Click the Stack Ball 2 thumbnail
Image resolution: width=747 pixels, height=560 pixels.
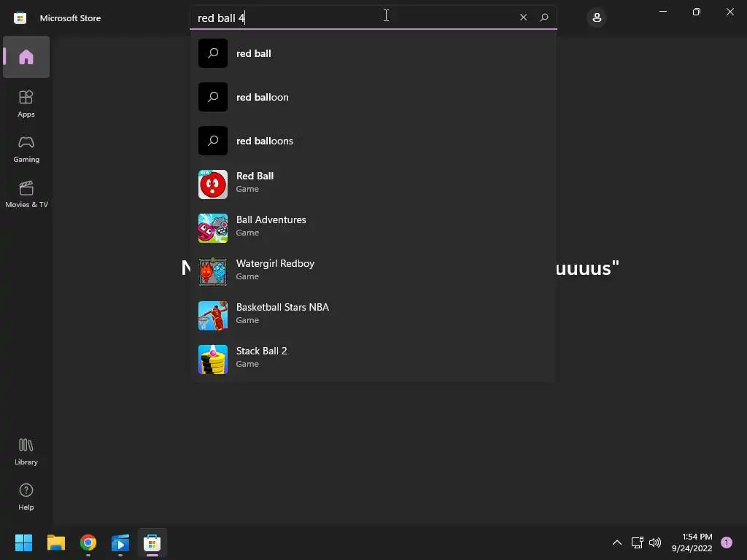213,359
